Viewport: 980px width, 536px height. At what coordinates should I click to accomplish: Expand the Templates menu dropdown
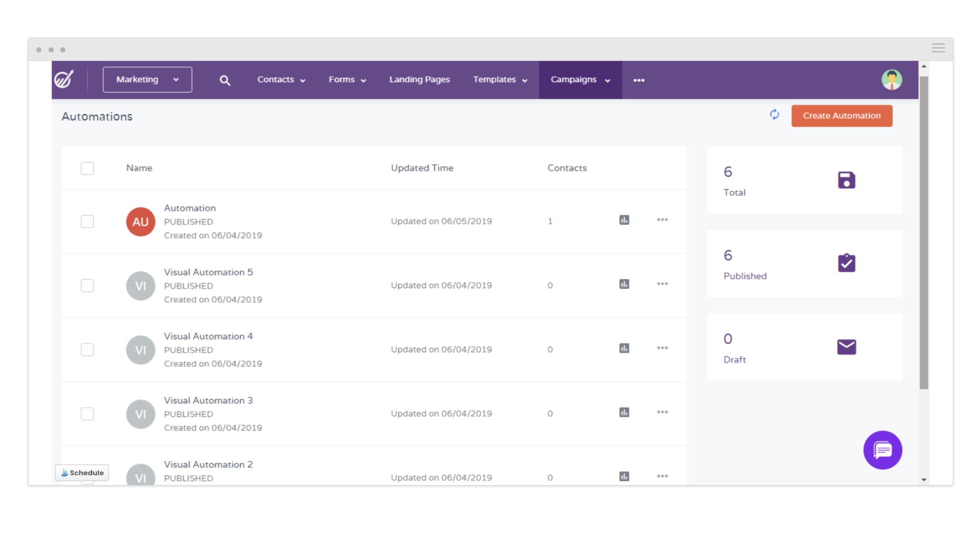pyautogui.click(x=500, y=79)
